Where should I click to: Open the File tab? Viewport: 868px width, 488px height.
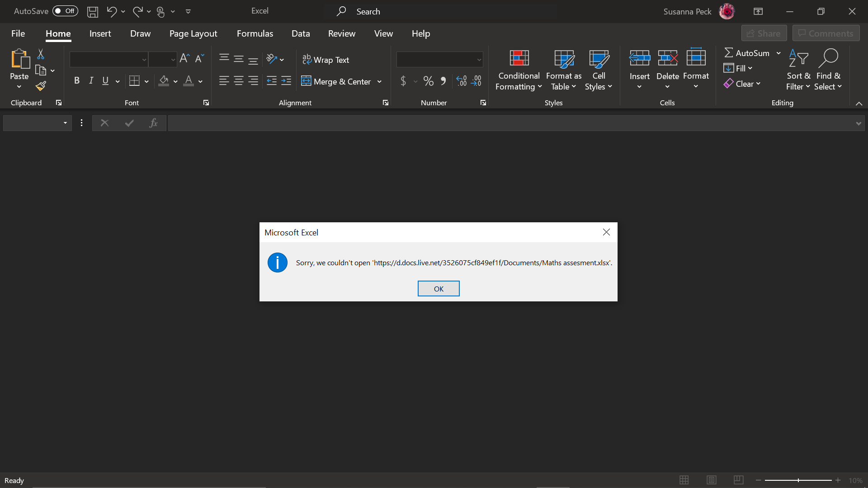[x=18, y=33]
